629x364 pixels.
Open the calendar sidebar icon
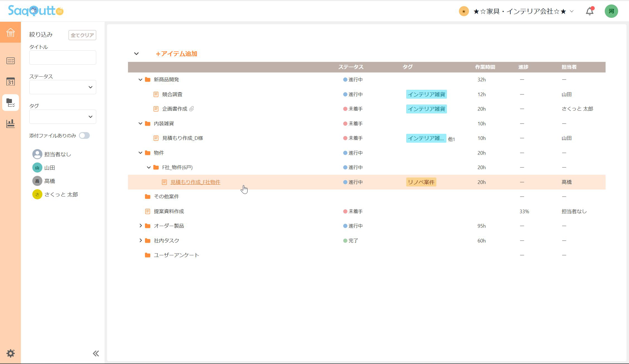(x=10, y=82)
